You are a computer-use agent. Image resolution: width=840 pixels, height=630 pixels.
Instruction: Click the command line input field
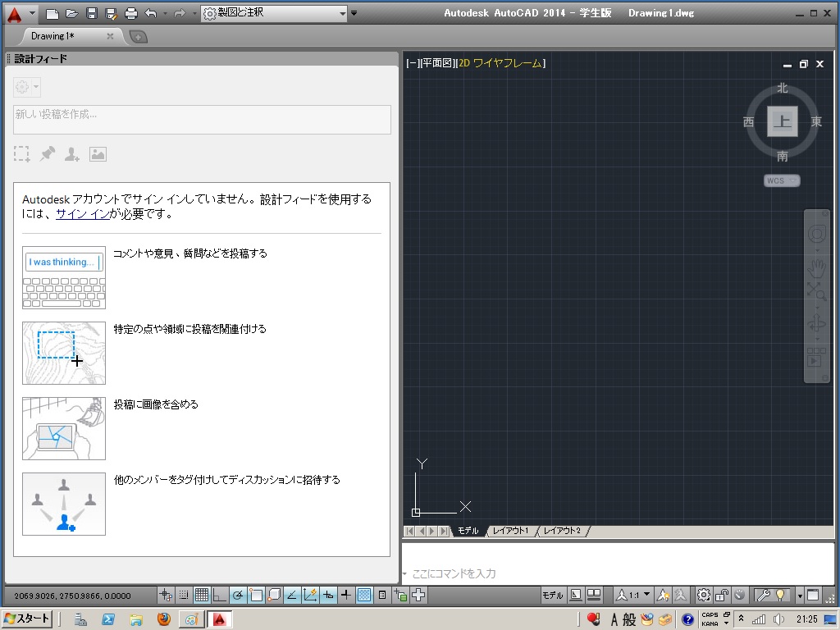tap(615, 573)
